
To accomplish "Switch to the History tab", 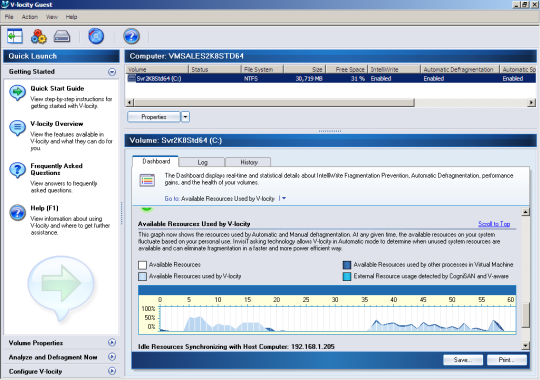I will point(249,162).
